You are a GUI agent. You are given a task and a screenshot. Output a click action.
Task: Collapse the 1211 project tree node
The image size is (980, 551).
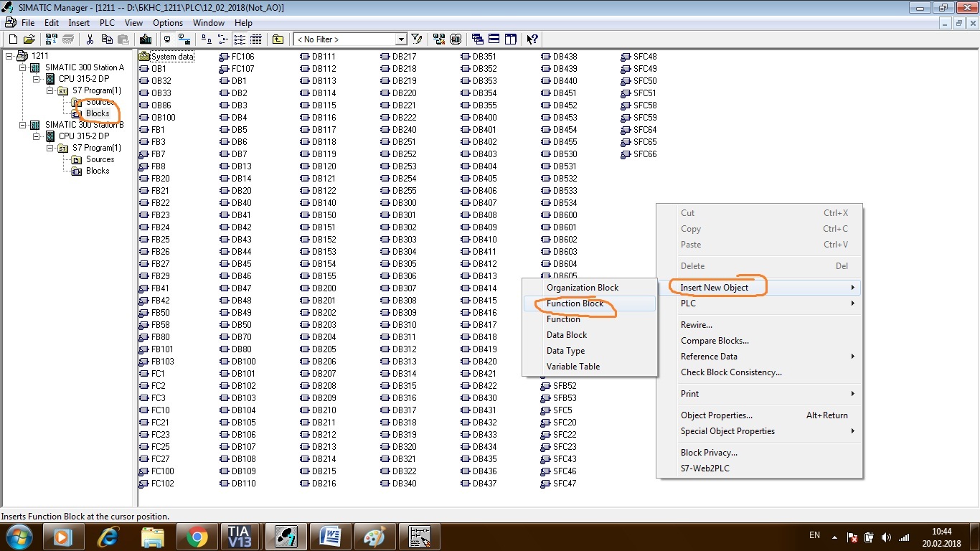tap(9, 56)
